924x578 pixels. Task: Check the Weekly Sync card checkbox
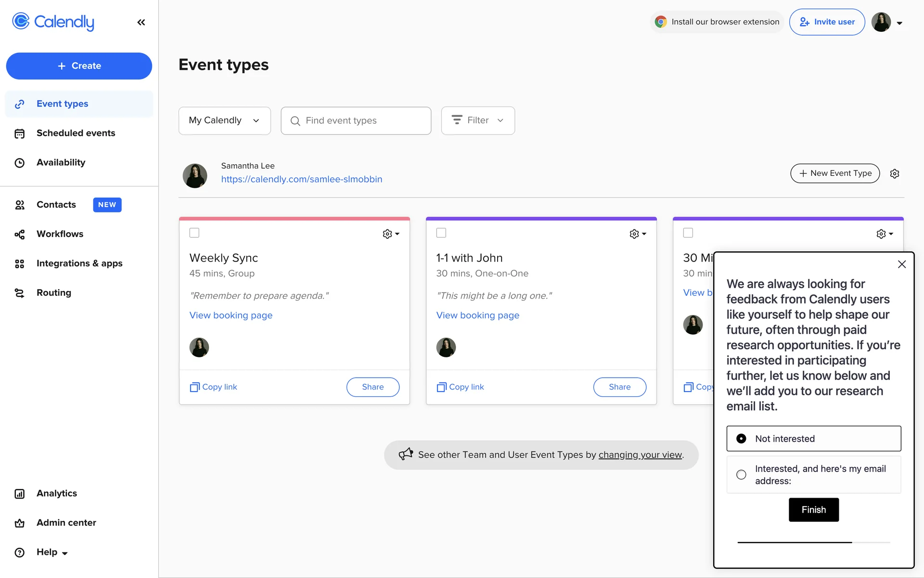(194, 233)
